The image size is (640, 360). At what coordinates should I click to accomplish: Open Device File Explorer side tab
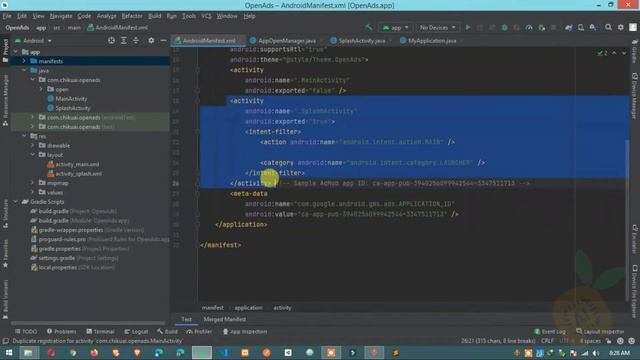(634, 290)
